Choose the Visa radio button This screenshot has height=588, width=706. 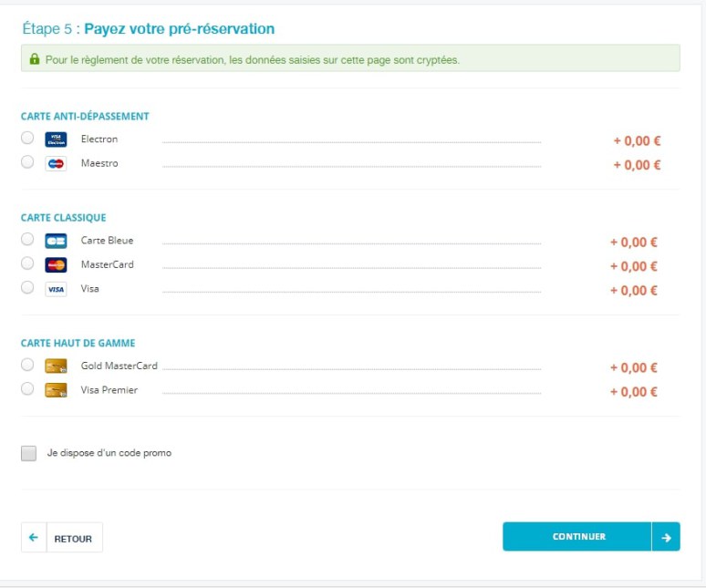(x=27, y=287)
